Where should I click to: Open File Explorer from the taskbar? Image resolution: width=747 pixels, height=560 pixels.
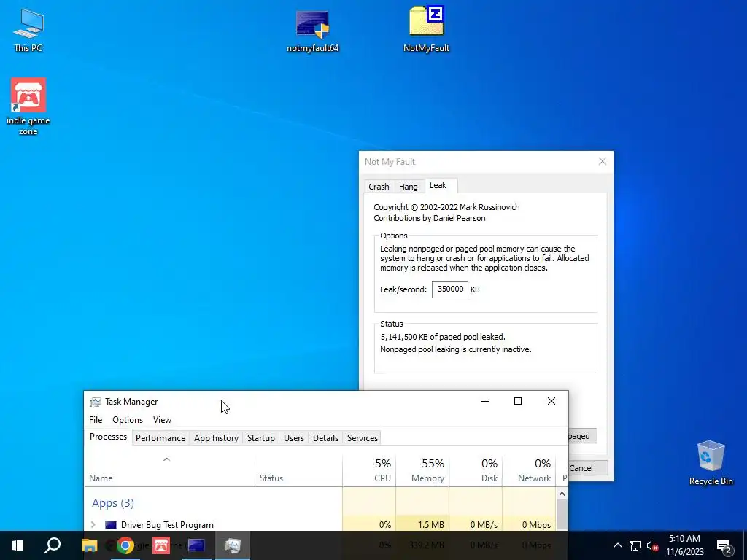click(89, 545)
